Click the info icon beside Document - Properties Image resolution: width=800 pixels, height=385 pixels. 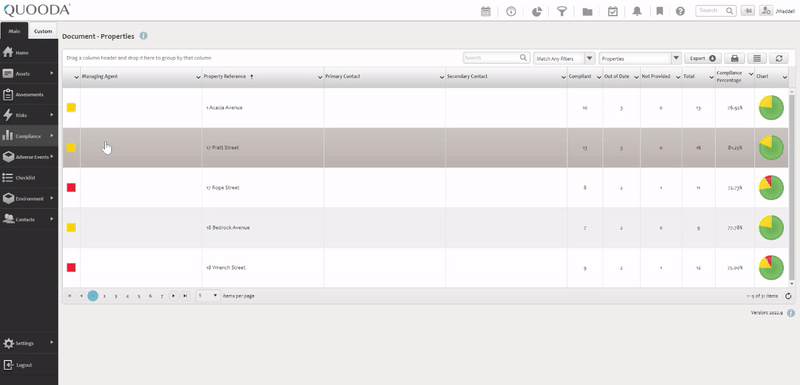[143, 36]
